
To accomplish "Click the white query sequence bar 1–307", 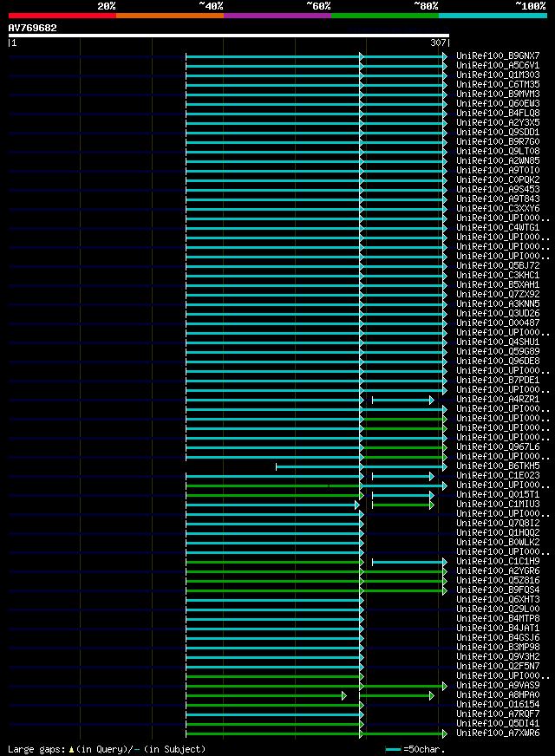I will click(x=229, y=36).
